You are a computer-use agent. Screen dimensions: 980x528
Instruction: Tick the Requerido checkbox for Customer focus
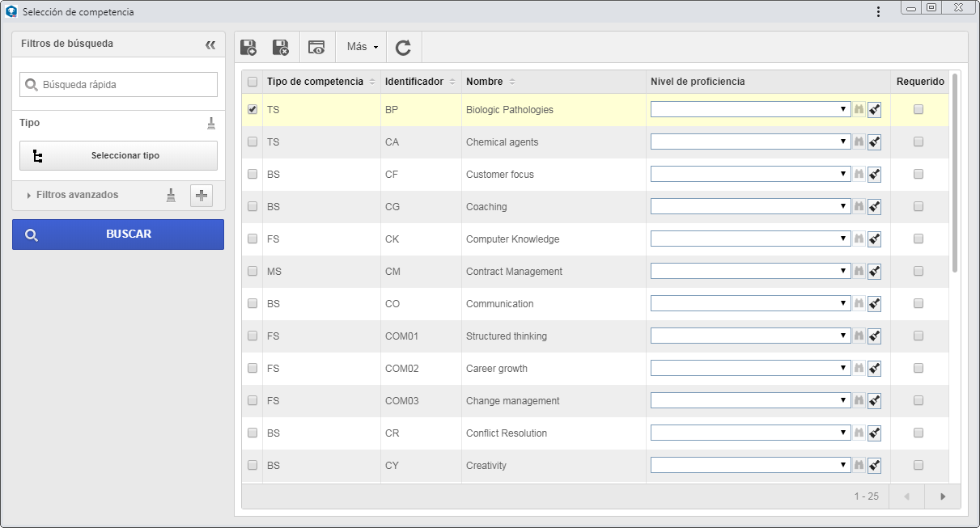click(x=918, y=174)
